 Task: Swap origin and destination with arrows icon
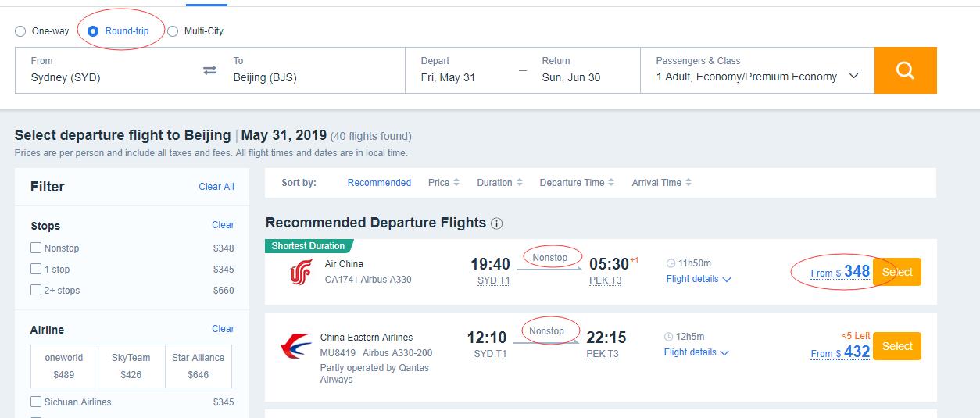tap(209, 70)
